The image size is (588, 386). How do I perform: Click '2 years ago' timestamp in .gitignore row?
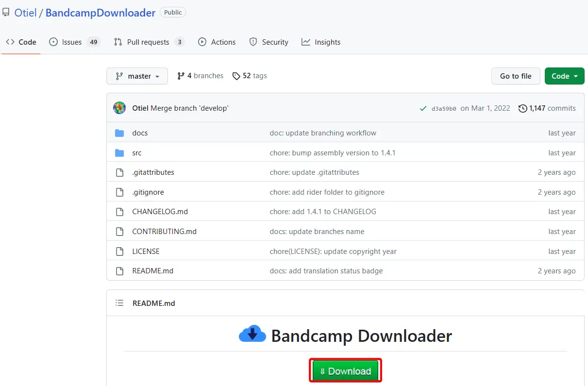pos(556,192)
